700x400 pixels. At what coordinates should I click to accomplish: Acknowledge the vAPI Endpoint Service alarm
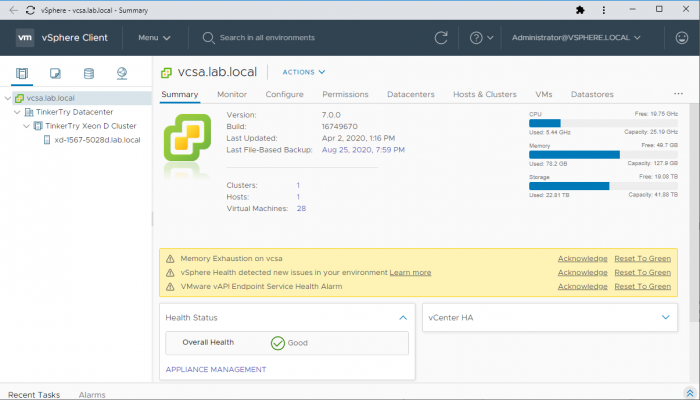pyautogui.click(x=583, y=287)
